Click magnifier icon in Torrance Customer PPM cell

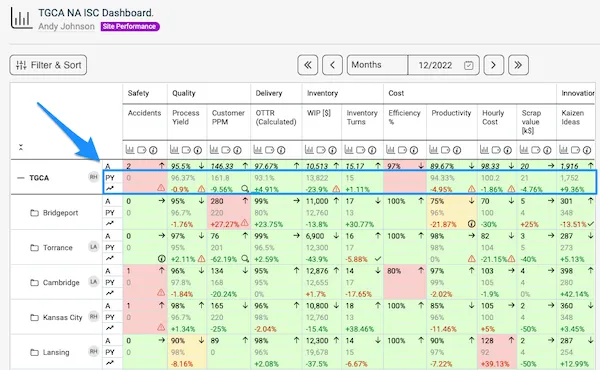pos(245,259)
